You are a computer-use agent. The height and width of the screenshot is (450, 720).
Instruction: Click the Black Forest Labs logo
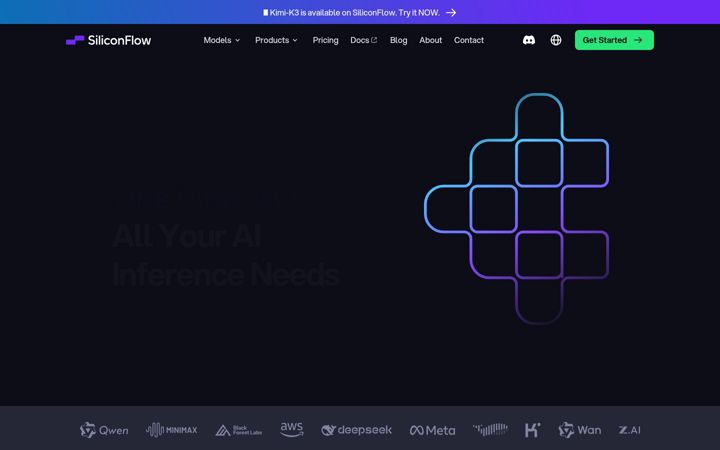(238, 430)
